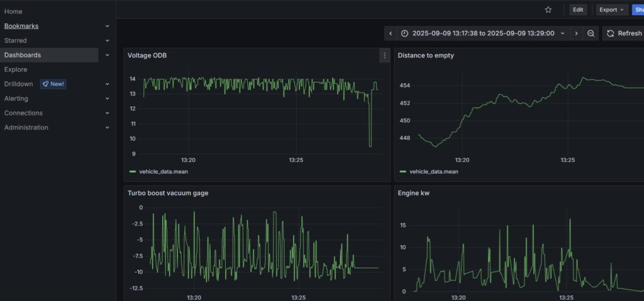This screenshot has height=301, width=644.
Task: Open the time range picker dropdown
Action: pyautogui.click(x=482, y=33)
